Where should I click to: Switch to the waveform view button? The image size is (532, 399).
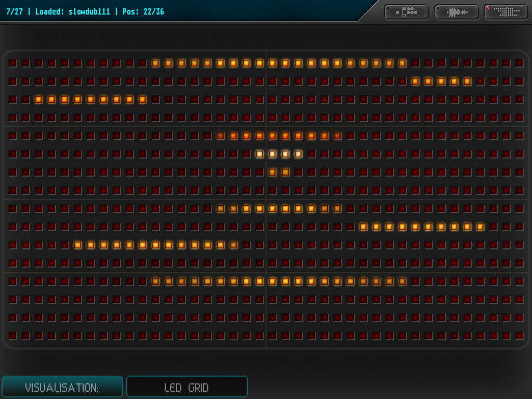457,12
